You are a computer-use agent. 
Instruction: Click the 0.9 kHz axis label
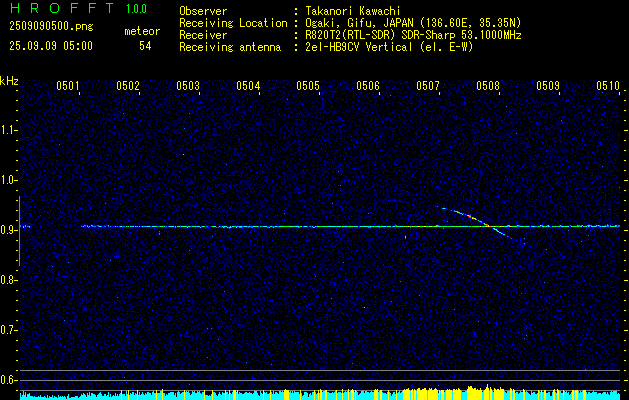pyautogui.click(x=8, y=230)
